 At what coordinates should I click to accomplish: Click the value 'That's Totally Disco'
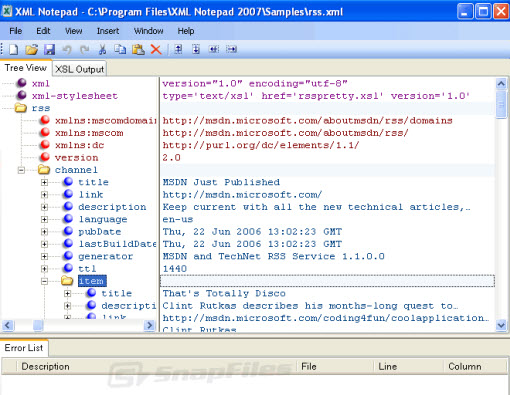point(224,293)
